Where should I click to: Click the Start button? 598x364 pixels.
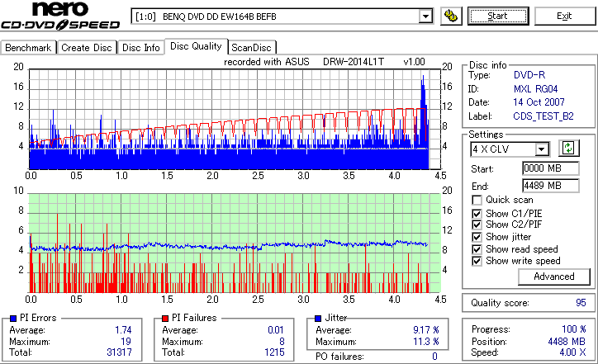[x=498, y=16]
